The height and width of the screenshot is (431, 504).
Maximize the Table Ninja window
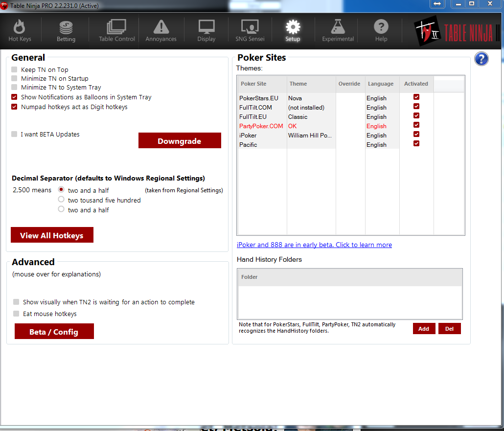pos(472,4)
